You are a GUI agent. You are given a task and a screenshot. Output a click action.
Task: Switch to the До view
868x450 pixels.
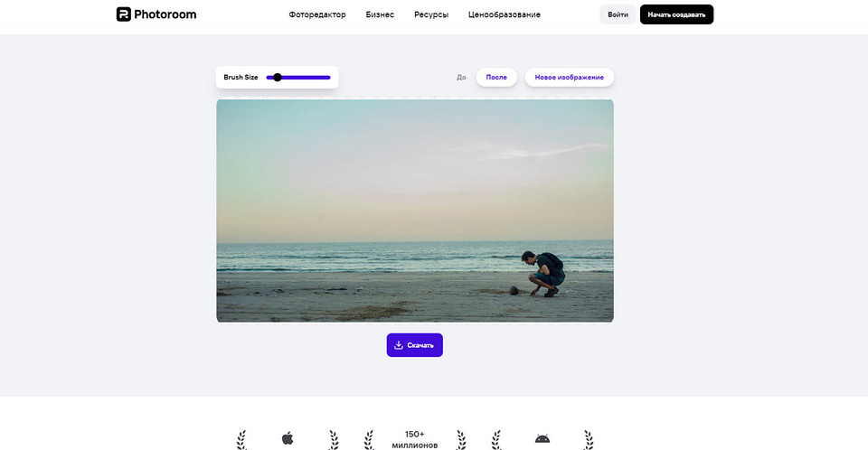(x=461, y=78)
